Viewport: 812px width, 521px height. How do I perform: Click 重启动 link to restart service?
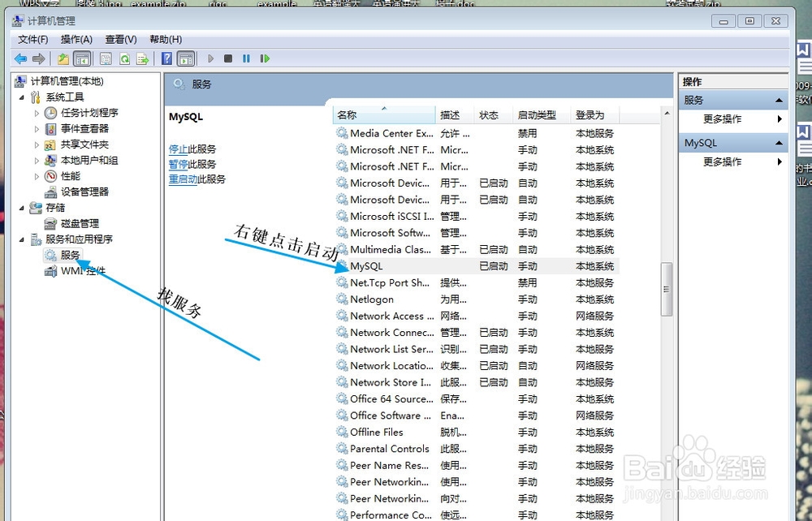(x=184, y=179)
